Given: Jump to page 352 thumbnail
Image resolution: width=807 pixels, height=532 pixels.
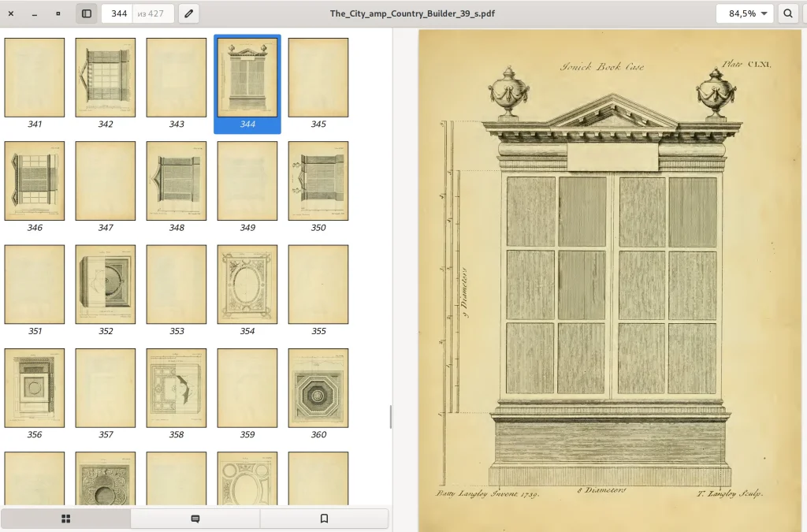Looking at the screenshot, I should [106, 284].
